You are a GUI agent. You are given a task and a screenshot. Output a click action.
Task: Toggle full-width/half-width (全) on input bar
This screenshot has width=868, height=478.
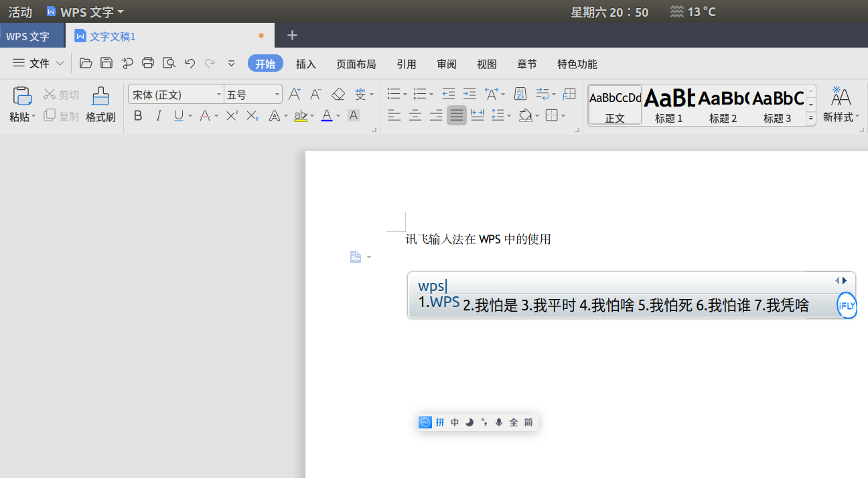coord(514,422)
